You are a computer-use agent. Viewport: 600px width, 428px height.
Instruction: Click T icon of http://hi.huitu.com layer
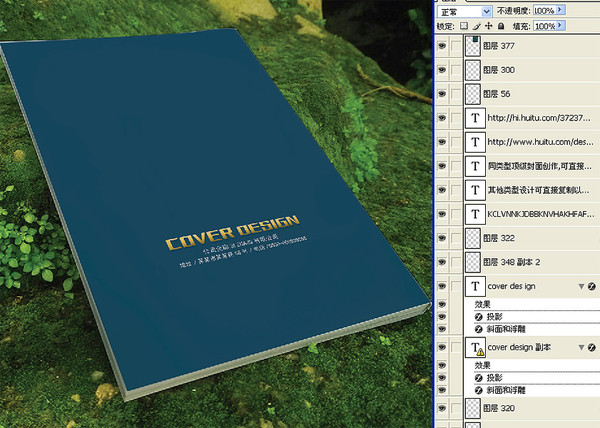click(x=475, y=118)
